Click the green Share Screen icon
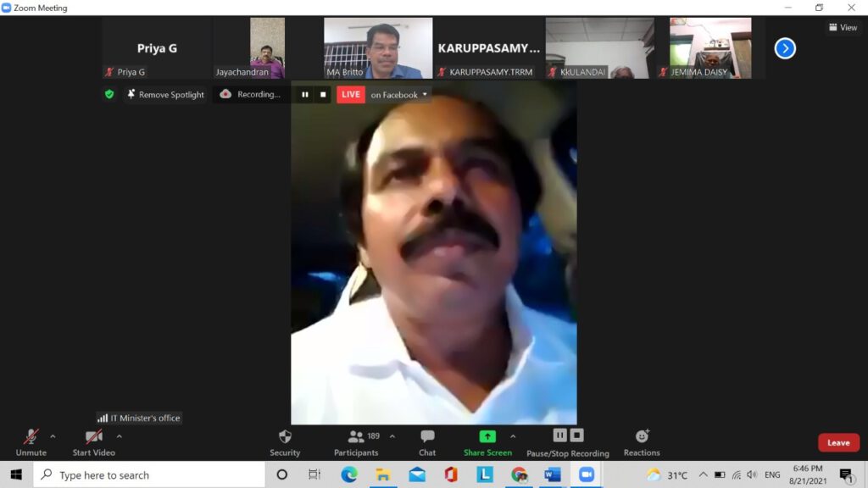This screenshot has height=488, width=868. pos(487,436)
